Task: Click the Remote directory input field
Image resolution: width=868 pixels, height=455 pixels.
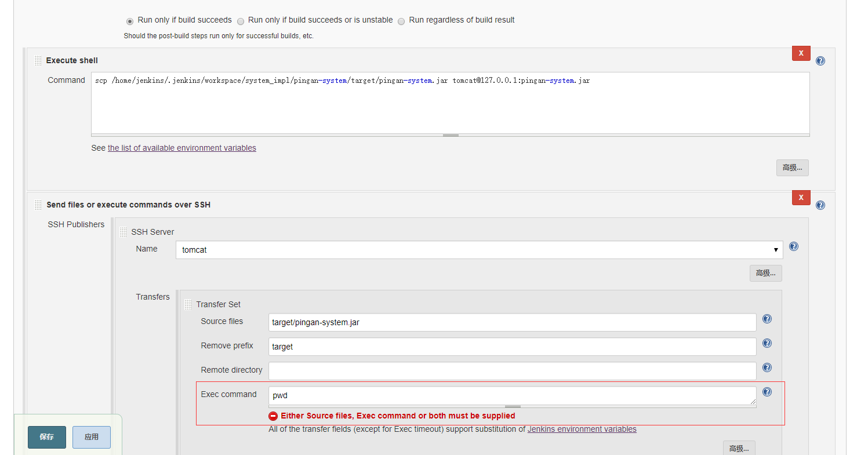Action: pyautogui.click(x=512, y=371)
